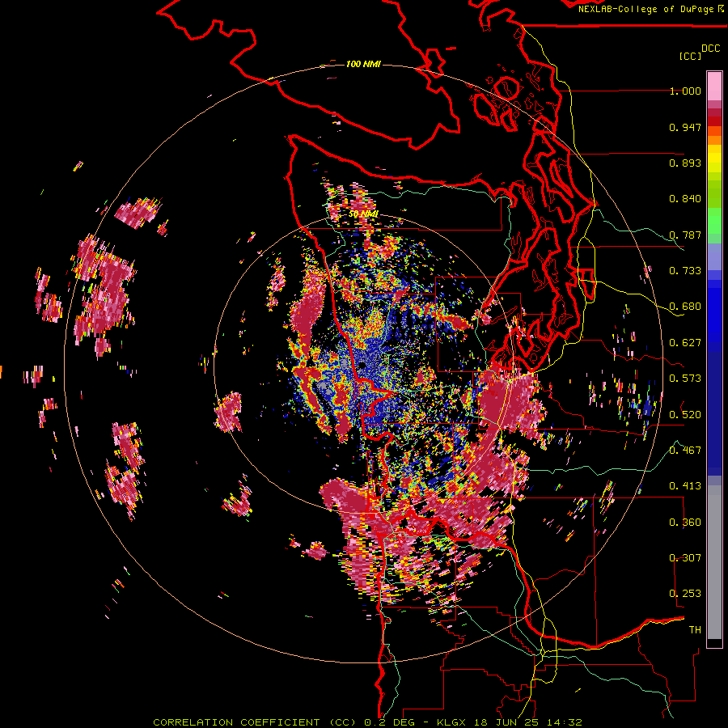
Task: Select the 0.627 scale value
Action: 685,343
